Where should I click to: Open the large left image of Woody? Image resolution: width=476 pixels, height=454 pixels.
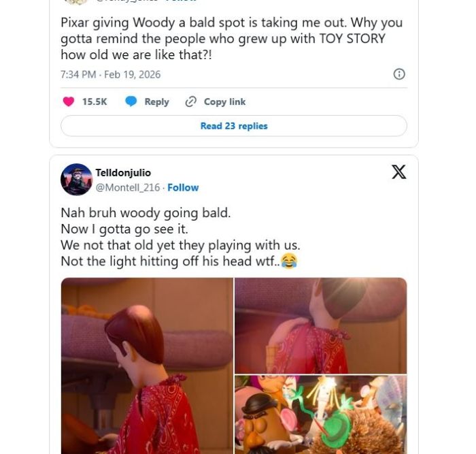[x=147, y=366]
